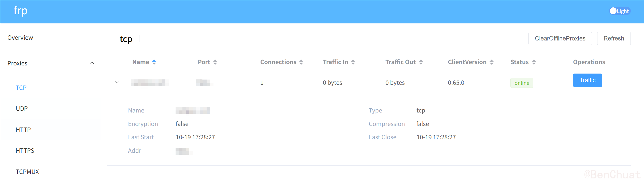Click the green online status tag

(x=522, y=83)
